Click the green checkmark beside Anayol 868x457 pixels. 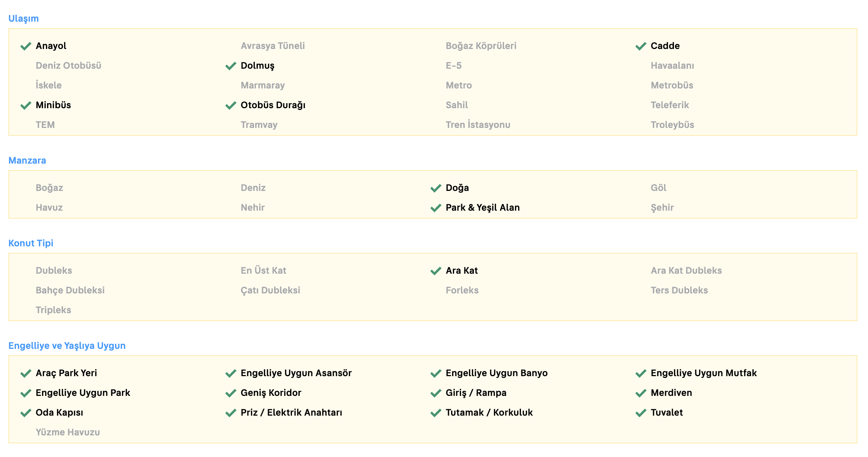(x=26, y=46)
